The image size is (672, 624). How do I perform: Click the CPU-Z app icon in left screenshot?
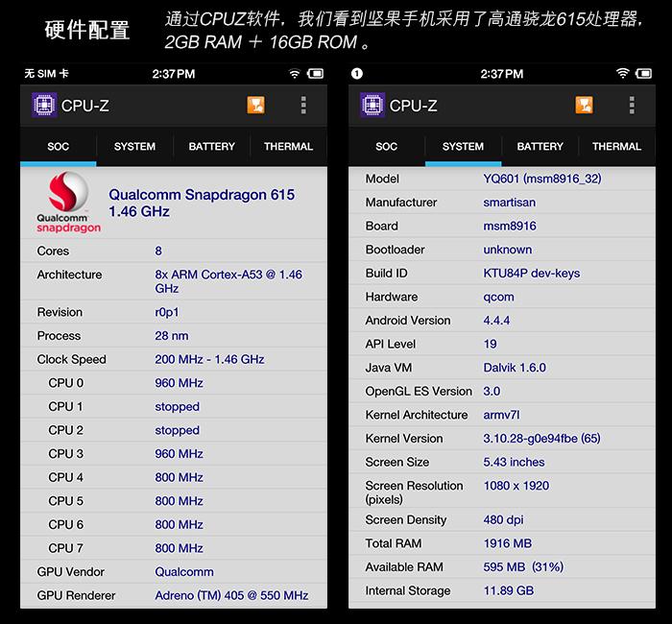coord(44,105)
